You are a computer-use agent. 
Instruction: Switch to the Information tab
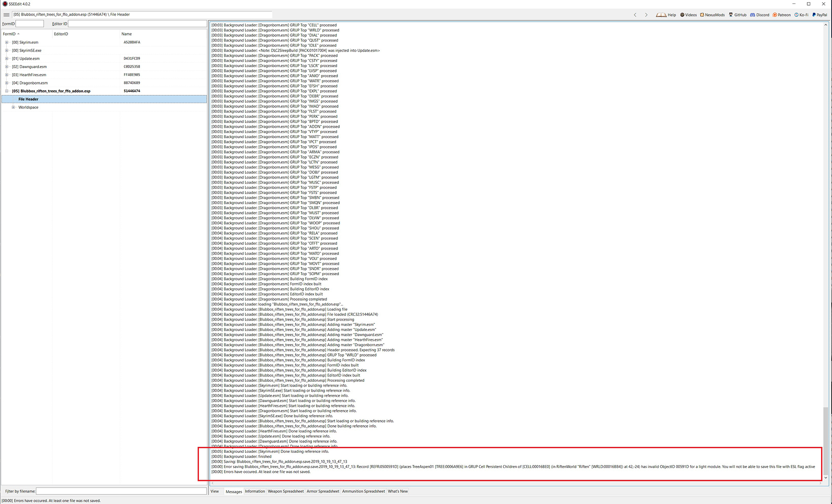pos(254,491)
